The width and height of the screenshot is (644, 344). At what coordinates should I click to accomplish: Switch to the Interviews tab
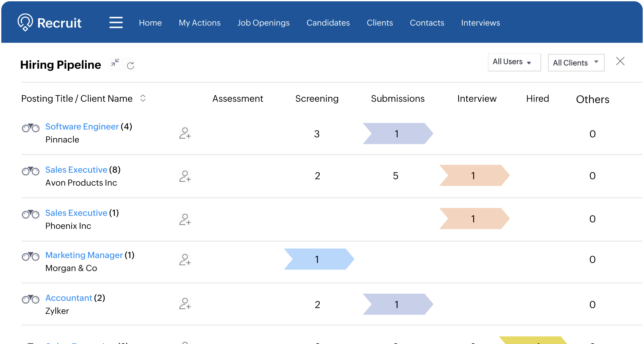tap(480, 23)
